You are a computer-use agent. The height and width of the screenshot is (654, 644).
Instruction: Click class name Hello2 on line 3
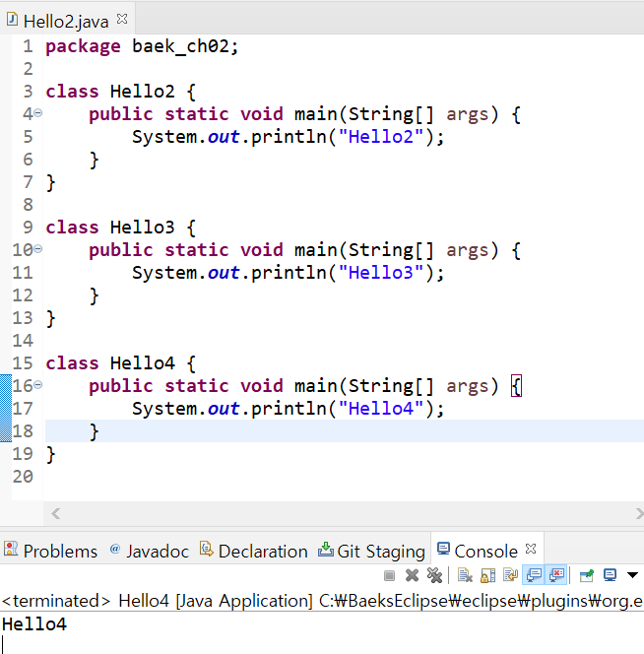click(142, 92)
